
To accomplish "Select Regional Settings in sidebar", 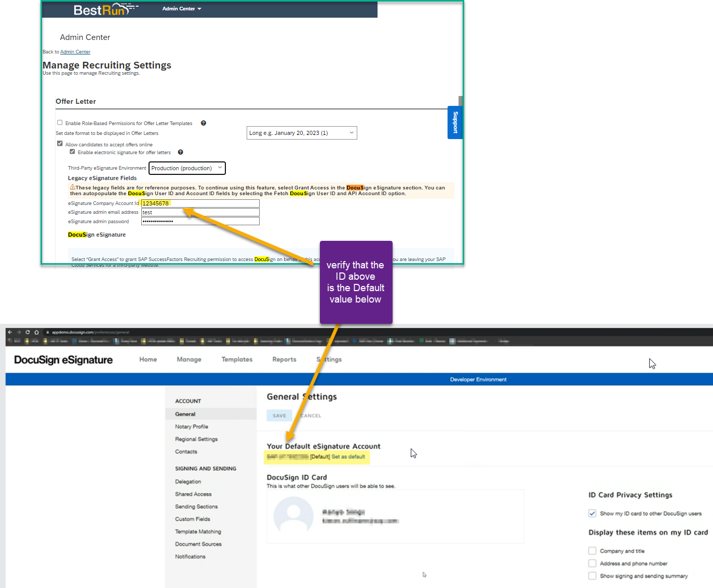I will tap(196, 439).
